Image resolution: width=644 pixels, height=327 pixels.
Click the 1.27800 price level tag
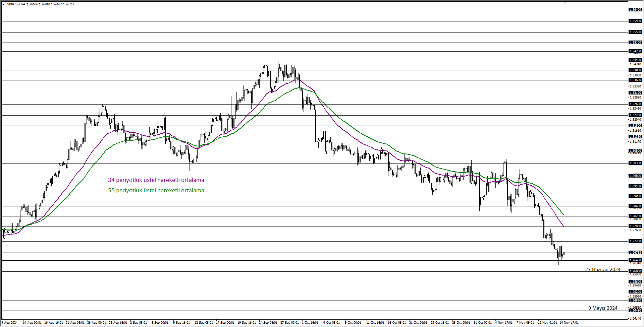tap(635, 226)
